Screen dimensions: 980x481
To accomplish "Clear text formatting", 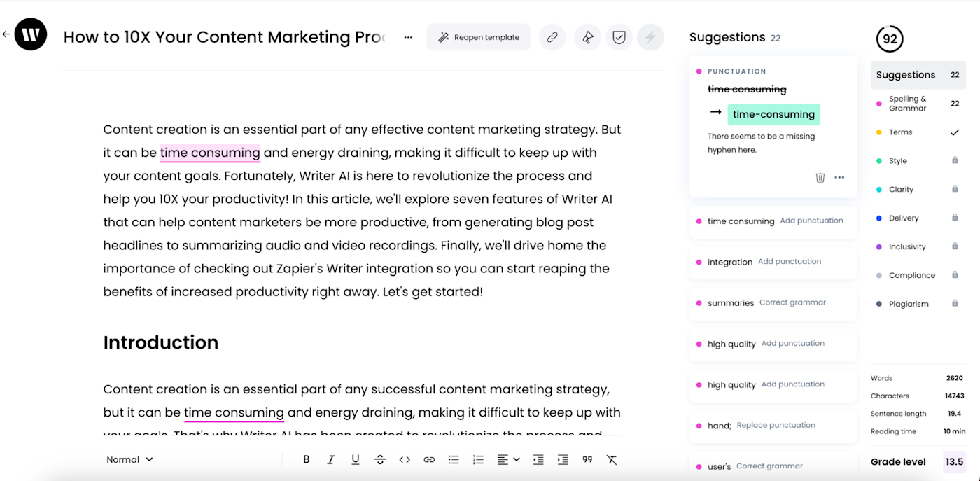I will pyautogui.click(x=612, y=459).
